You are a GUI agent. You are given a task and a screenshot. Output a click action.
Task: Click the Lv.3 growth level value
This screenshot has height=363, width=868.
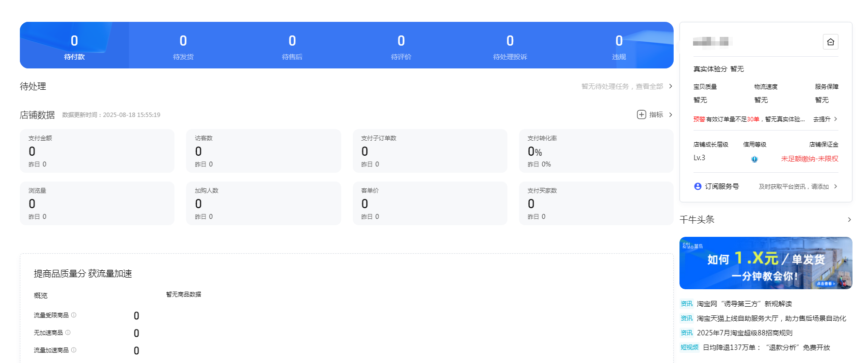(699, 158)
